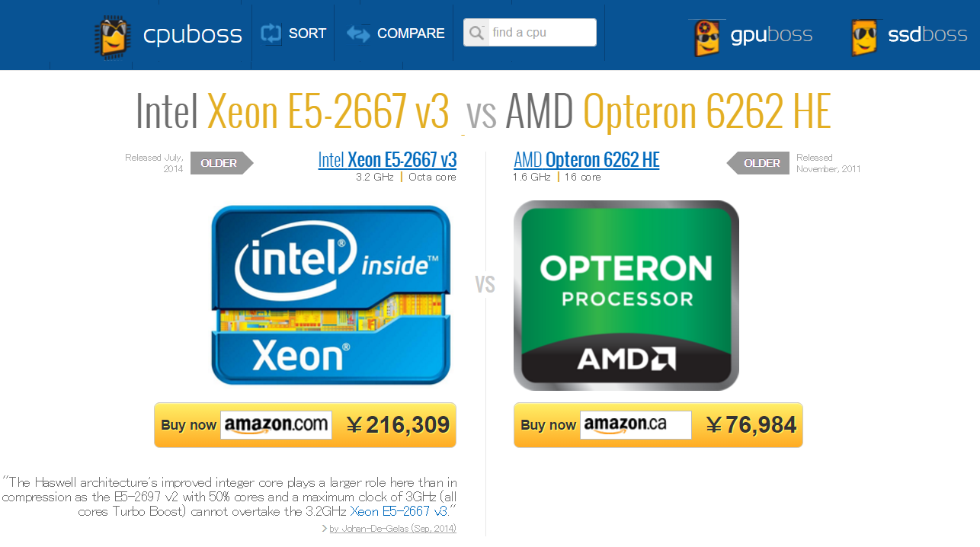
Task: Click the Intel Inside Xeon badge
Action: coord(331,295)
